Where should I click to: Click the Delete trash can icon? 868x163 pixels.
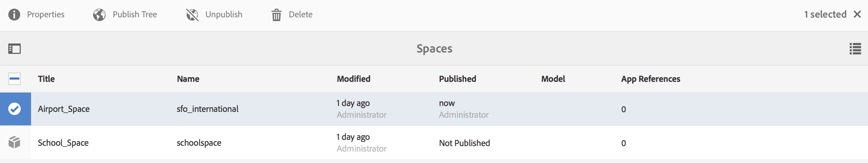coord(276,15)
